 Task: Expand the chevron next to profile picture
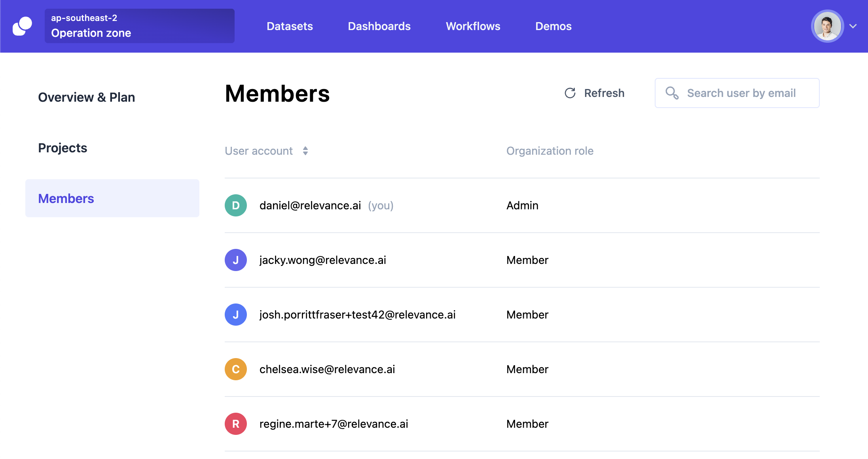pos(853,26)
